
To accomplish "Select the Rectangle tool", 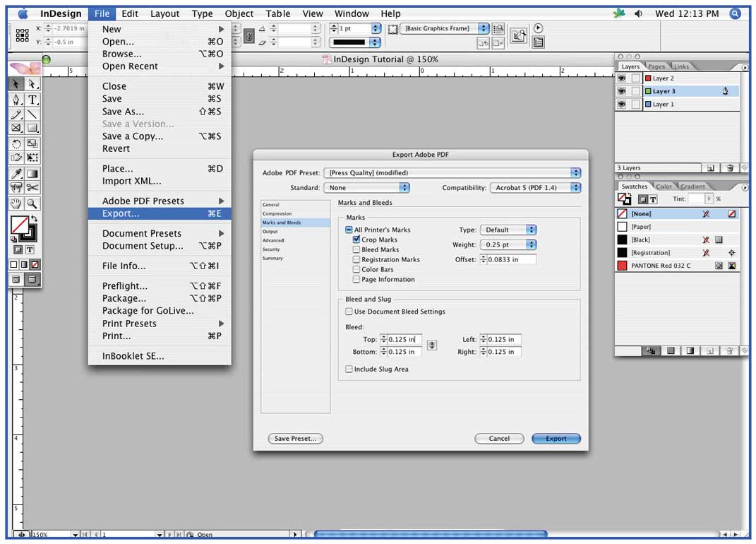I will click(32, 128).
